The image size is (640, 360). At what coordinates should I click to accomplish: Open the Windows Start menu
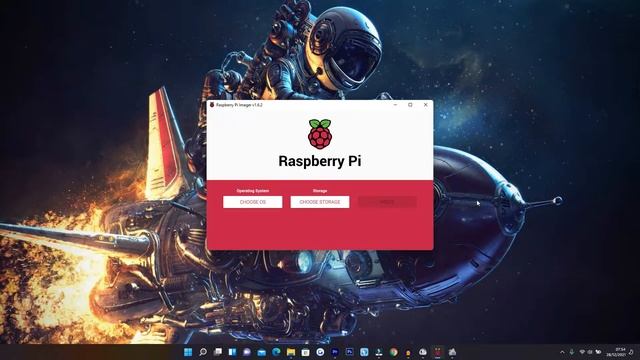click(x=188, y=352)
